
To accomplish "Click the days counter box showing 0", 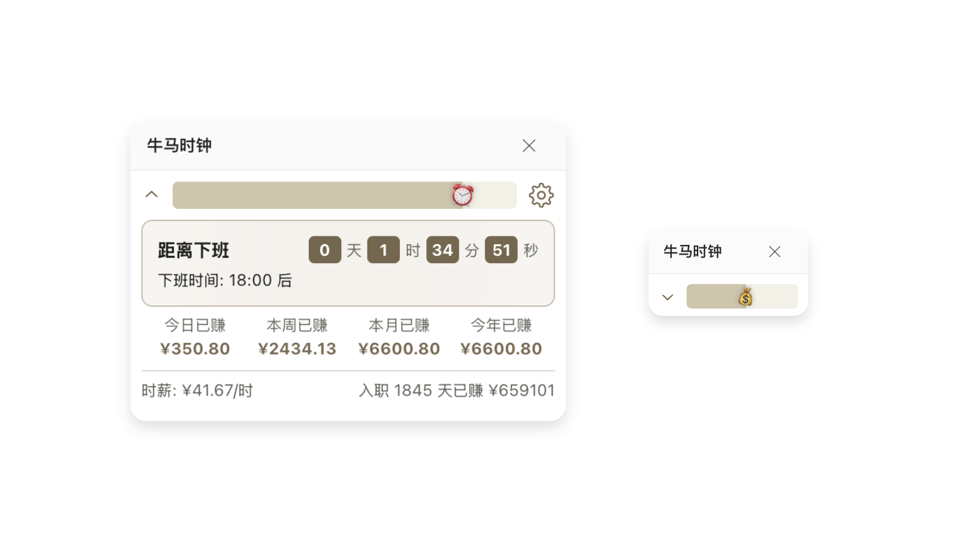I will coord(325,250).
